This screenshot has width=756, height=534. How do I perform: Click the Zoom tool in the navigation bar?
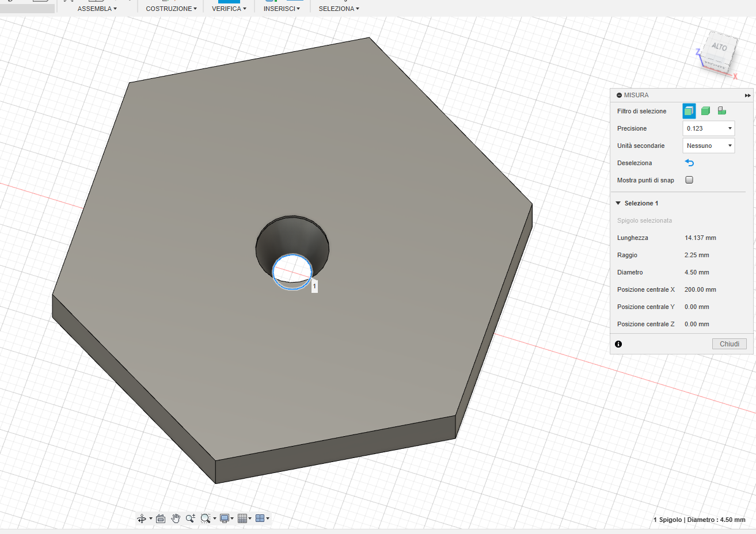pyautogui.click(x=191, y=518)
